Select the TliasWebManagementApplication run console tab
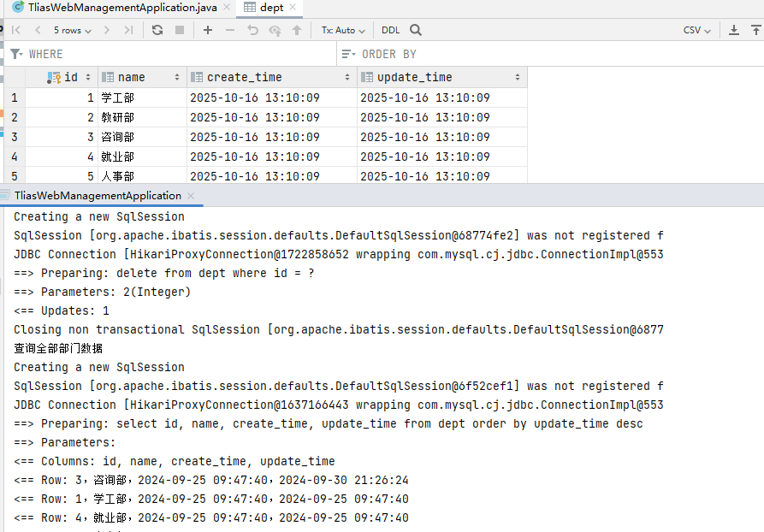The image size is (764, 532). click(x=97, y=196)
